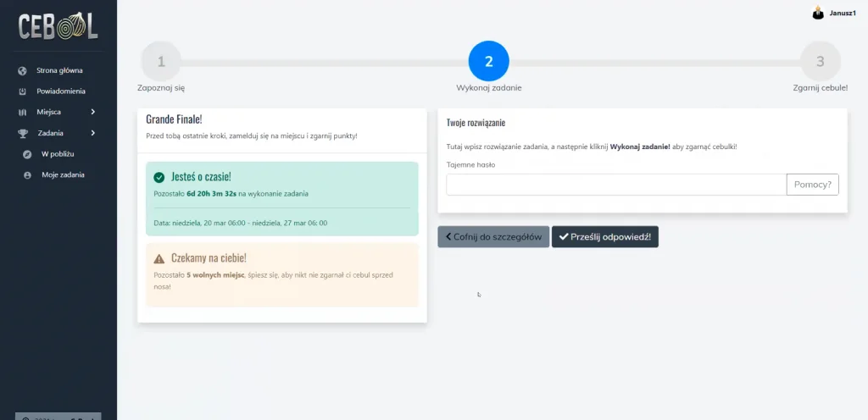Click the Janusz1 avatar picture
Screen dimensions: 868x420
(818, 13)
